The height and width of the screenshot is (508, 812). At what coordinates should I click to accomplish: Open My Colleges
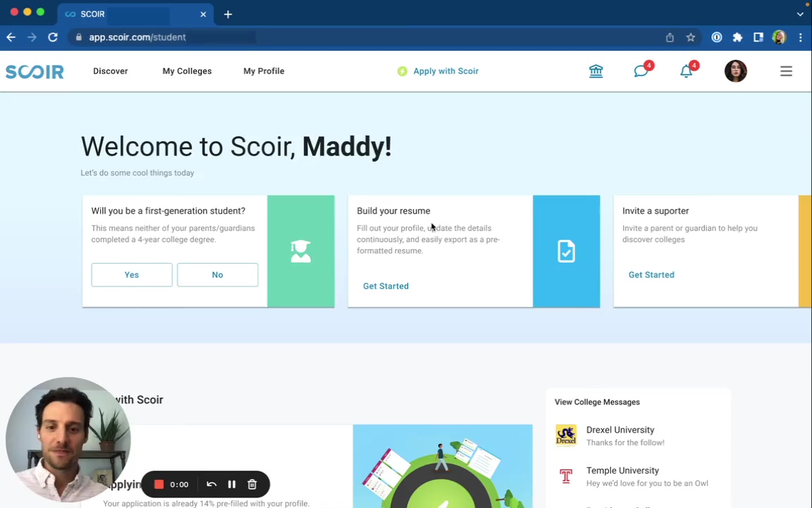[x=187, y=71]
